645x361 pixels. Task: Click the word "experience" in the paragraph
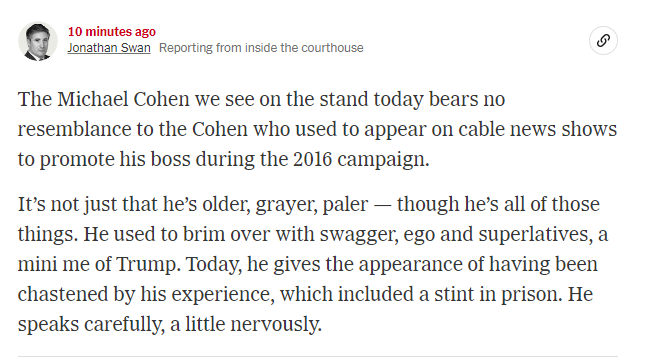point(220,294)
